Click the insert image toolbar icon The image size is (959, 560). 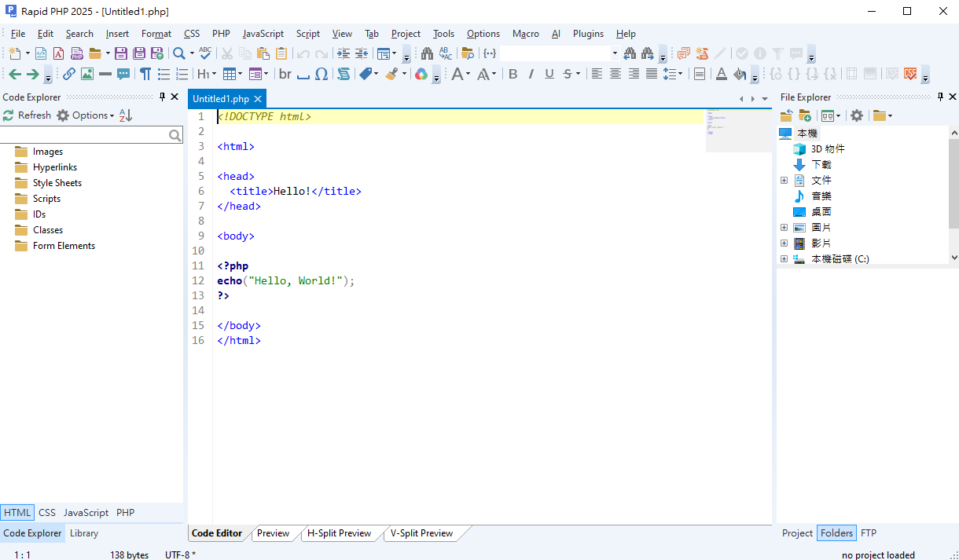pos(87,74)
